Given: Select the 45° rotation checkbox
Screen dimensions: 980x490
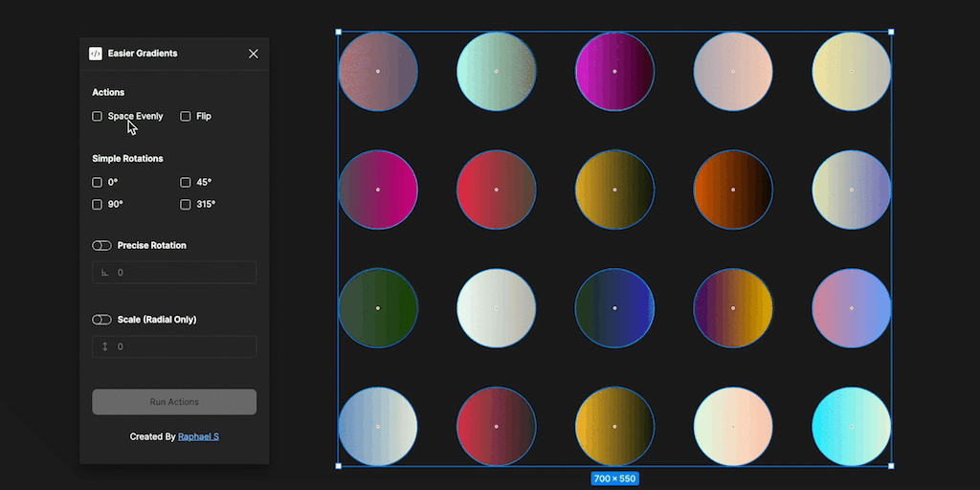Looking at the screenshot, I should coord(186,182).
